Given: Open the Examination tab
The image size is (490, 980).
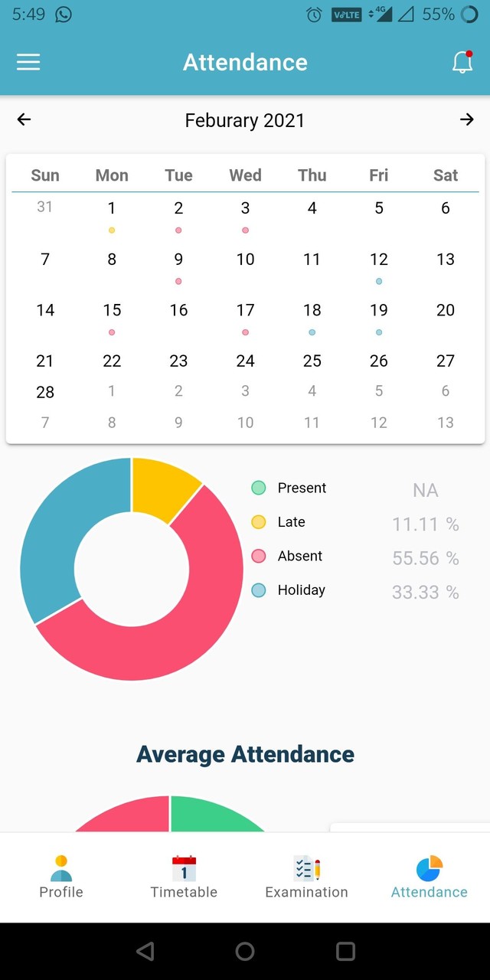Looking at the screenshot, I should coord(306,877).
